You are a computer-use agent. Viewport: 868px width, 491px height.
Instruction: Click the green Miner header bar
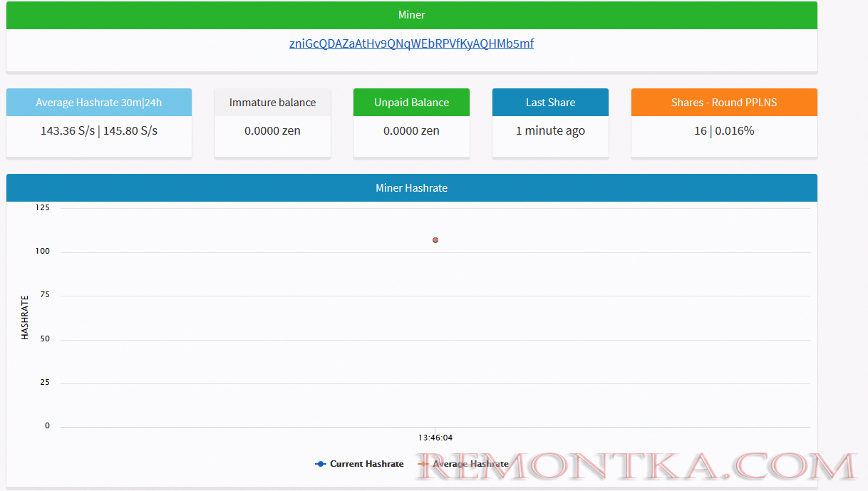pos(411,15)
